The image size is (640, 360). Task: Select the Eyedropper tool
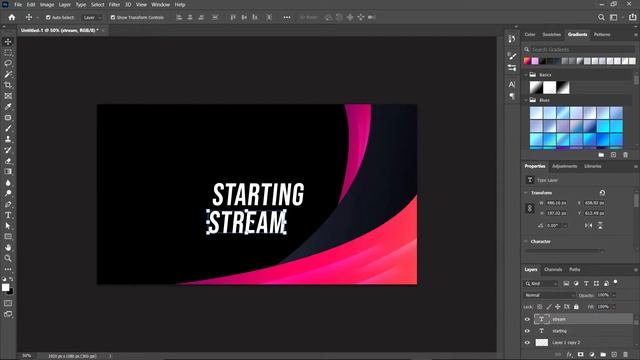click(x=8, y=107)
